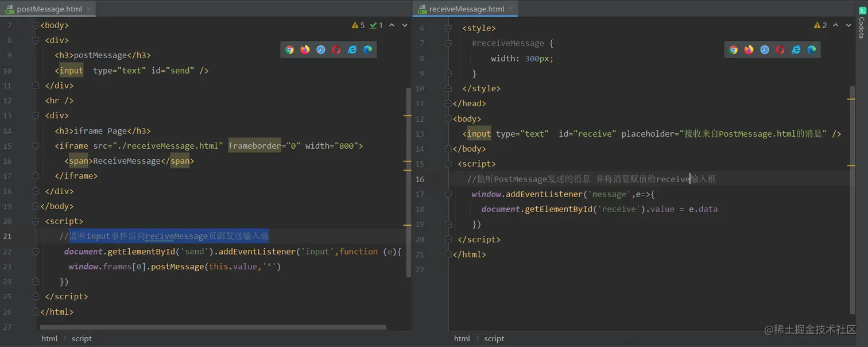This screenshot has width=868, height=347.
Task: Collapse the <div> block on line 13
Action: pos(36,115)
